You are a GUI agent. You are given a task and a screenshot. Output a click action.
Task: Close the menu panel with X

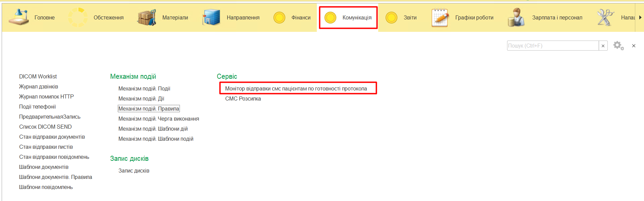pyautogui.click(x=634, y=46)
